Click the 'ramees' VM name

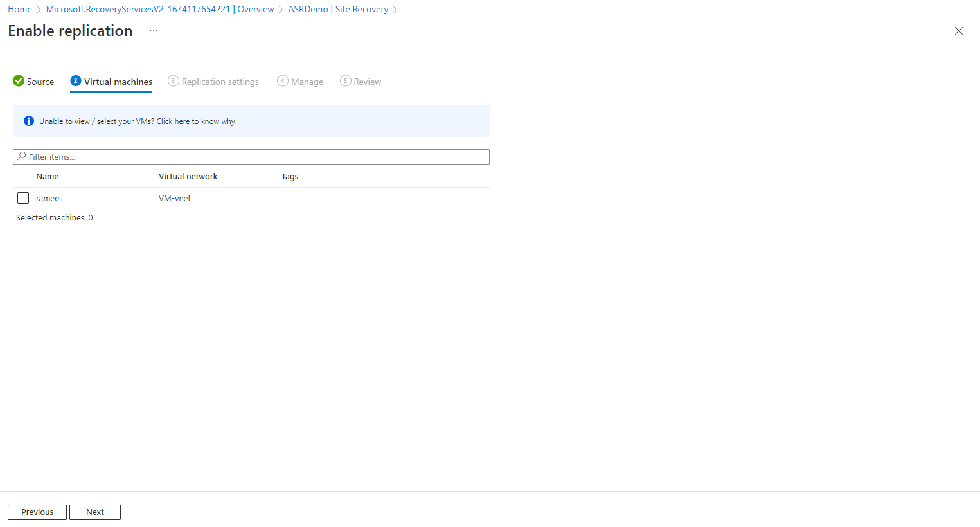(x=49, y=198)
